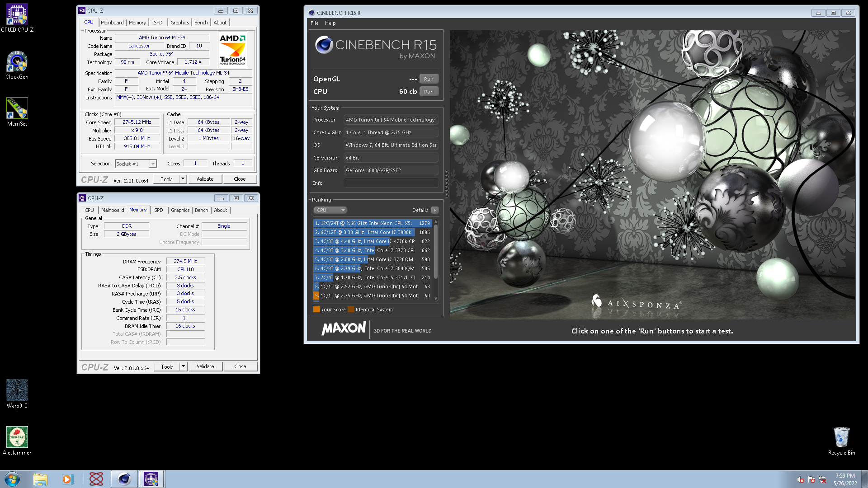Select ranking entry i7-3840QM 505

point(373,268)
